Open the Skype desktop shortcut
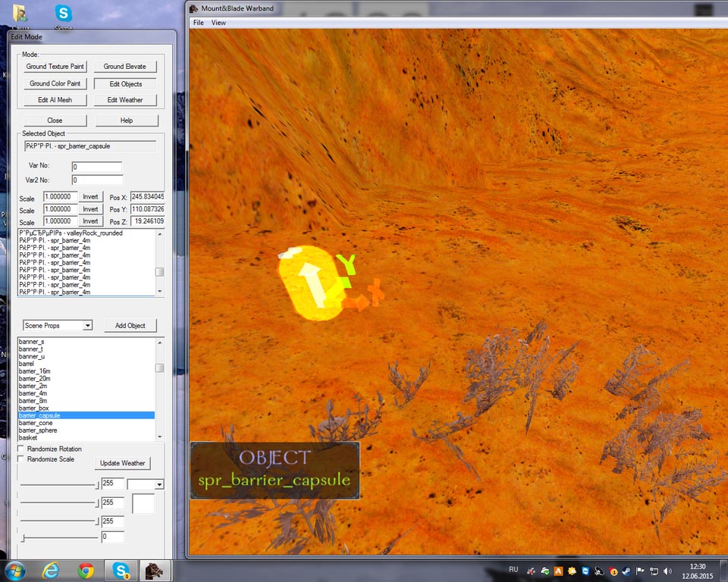The width and height of the screenshot is (728, 582). tap(64, 14)
